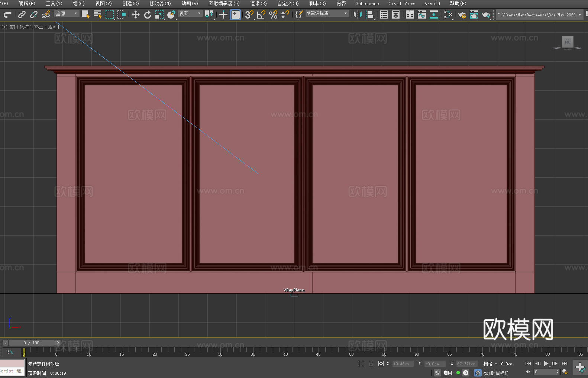
Task: Activate the Select and Move tool
Action: [136, 14]
